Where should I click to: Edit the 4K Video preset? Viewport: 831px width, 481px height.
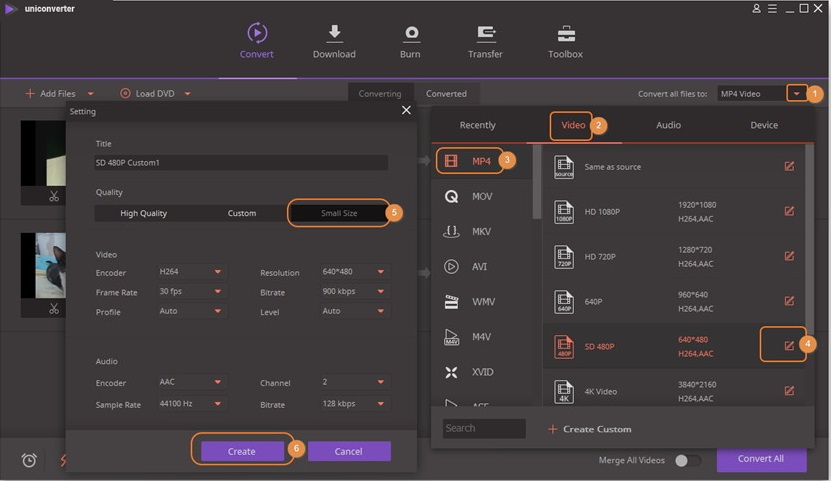(789, 391)
